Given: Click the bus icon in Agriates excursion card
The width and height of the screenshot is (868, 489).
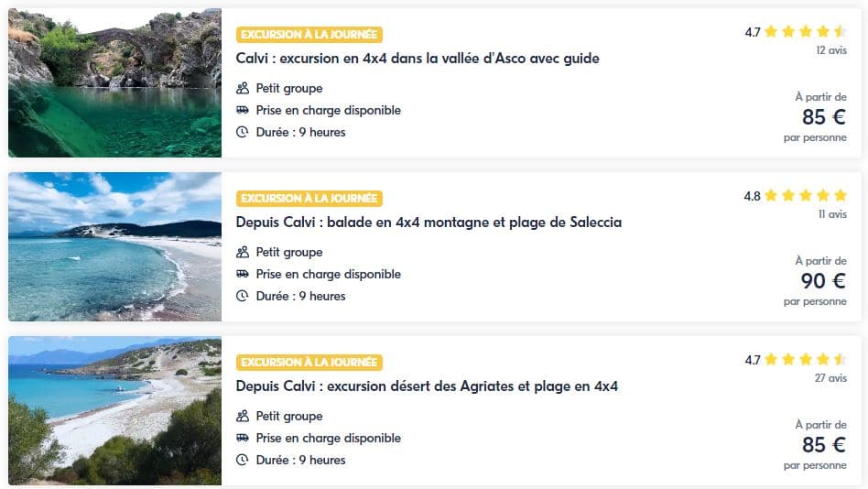Looking at the screenshot, I should tap(243, 438).
